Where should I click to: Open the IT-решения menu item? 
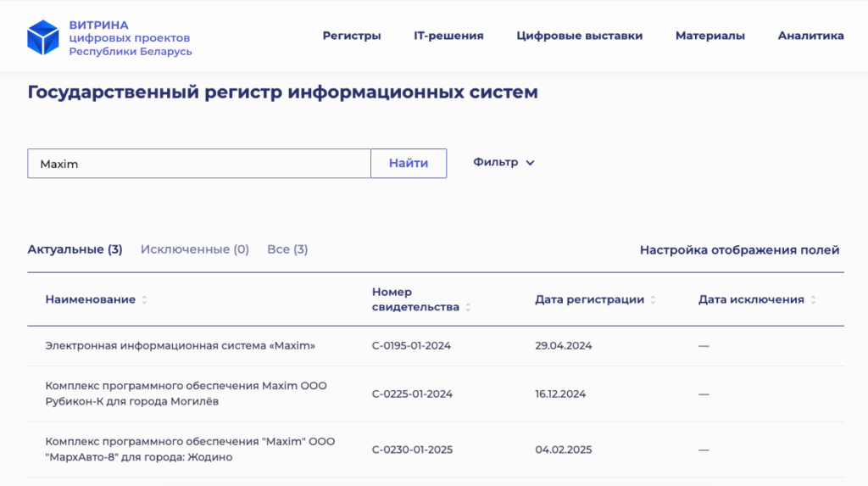click(448, 36)
